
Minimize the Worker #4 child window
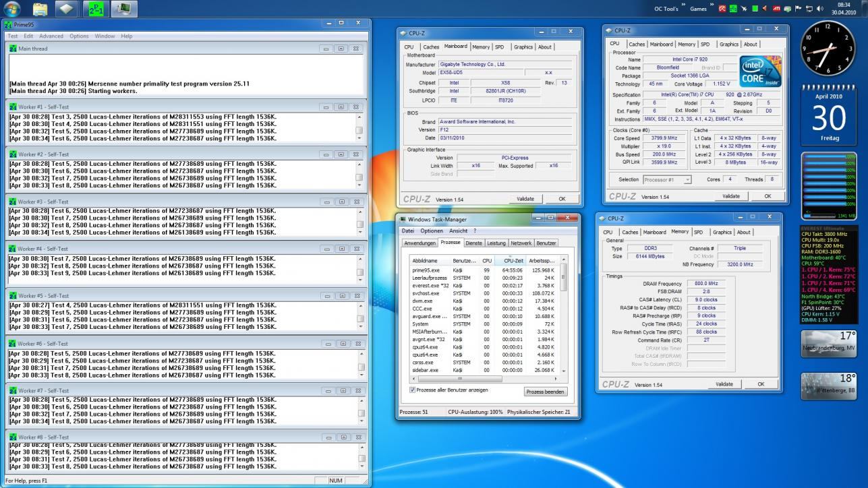327,249
